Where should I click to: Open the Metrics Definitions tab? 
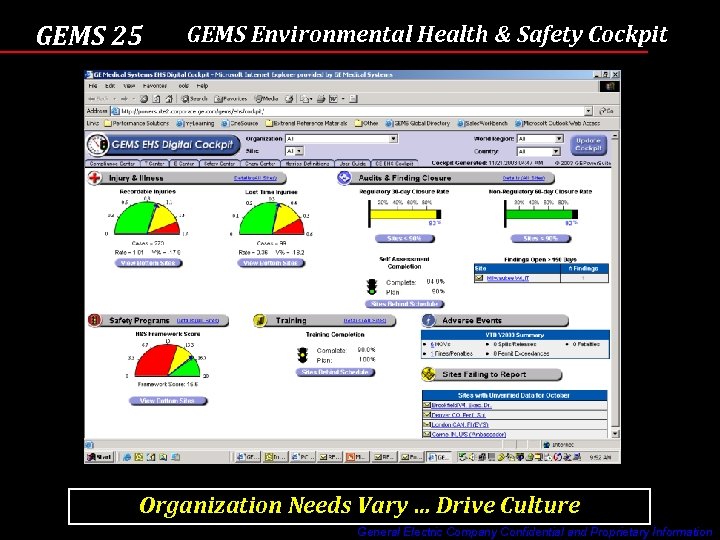click(307, 163)
